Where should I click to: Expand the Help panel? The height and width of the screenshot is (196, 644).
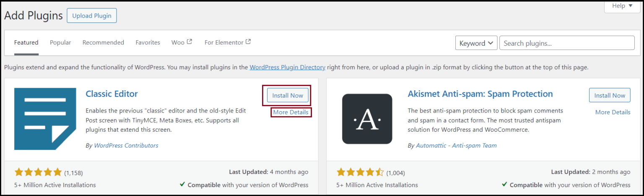click(624, 6)
